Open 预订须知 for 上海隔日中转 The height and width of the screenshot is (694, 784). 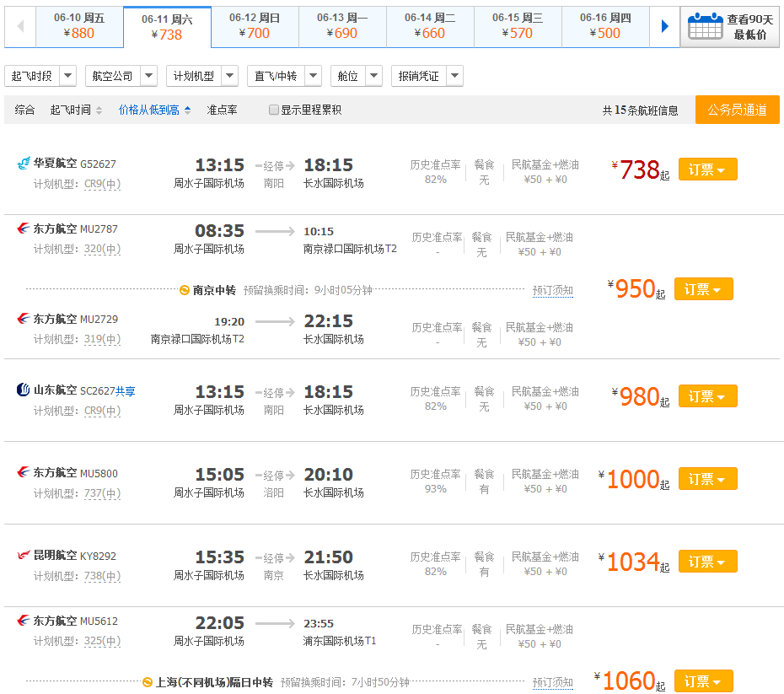pos(552,682)
